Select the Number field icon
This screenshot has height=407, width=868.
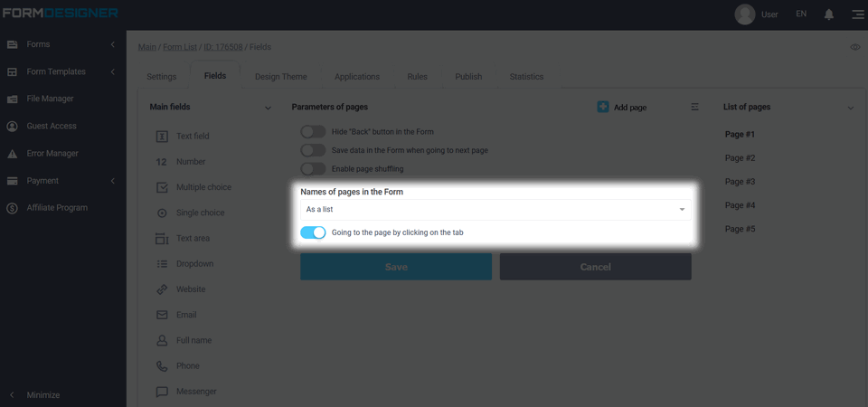click(x=162, y=162)
